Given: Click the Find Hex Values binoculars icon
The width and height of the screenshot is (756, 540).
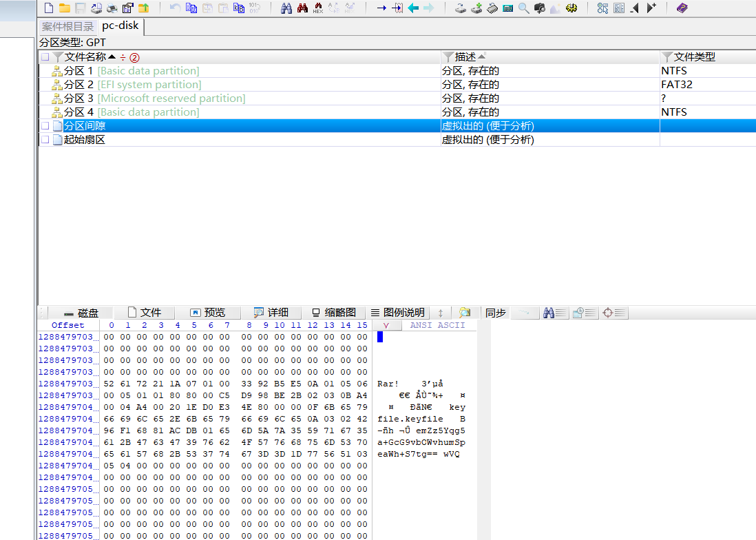Looking at the screenshot, I should tap(318, 8).
